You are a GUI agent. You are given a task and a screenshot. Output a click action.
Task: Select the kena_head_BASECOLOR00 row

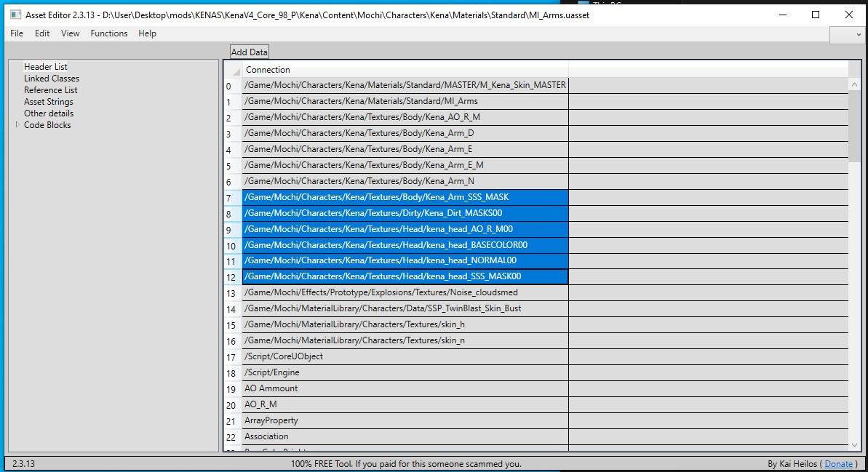tap(405, 245)
